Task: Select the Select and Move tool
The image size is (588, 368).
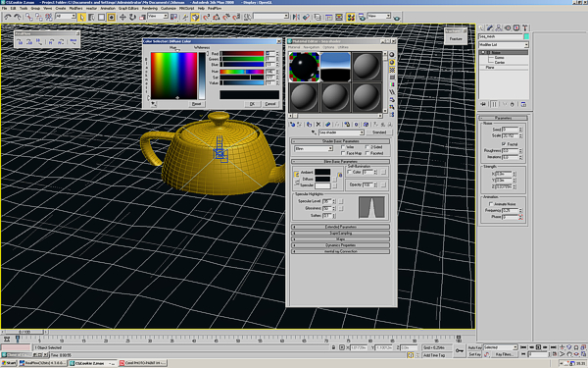Action: click(122, 17)
